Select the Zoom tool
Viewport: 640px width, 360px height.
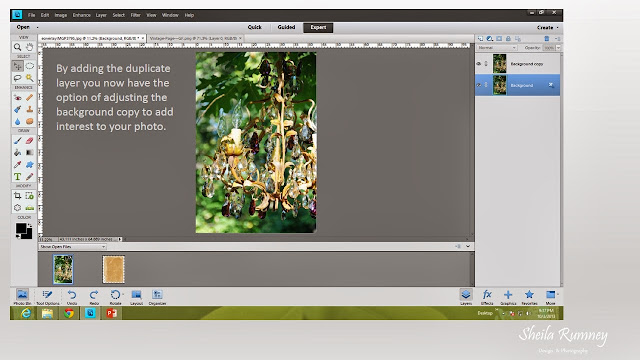(18, 47)
